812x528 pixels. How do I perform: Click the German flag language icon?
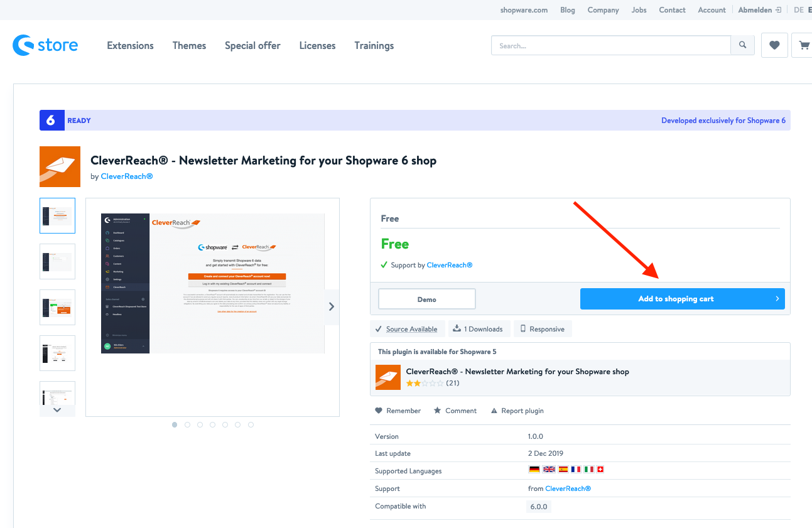(x=534, y=469)
